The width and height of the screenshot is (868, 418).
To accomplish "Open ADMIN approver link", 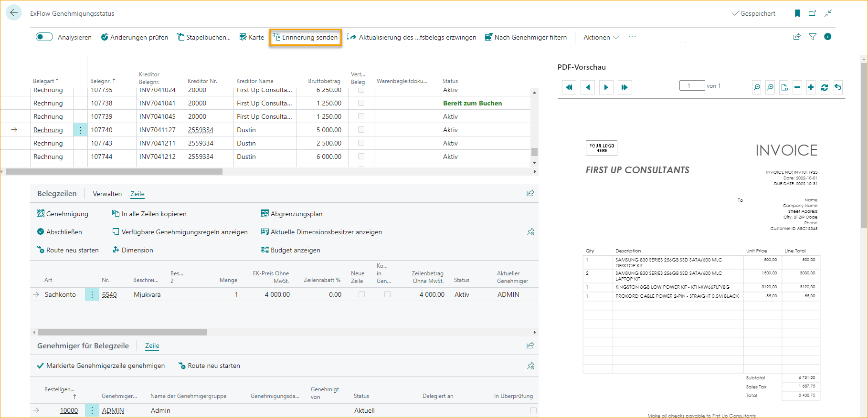I will pos(113,410).
